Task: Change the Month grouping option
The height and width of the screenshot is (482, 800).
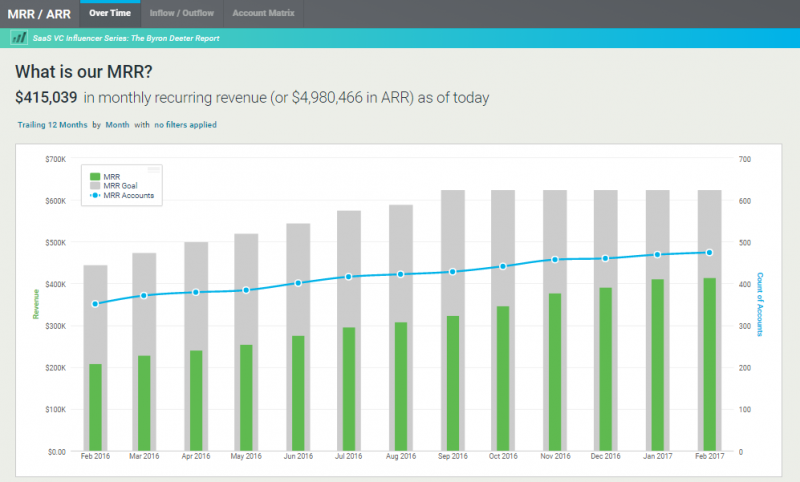Action: [117, 125]
